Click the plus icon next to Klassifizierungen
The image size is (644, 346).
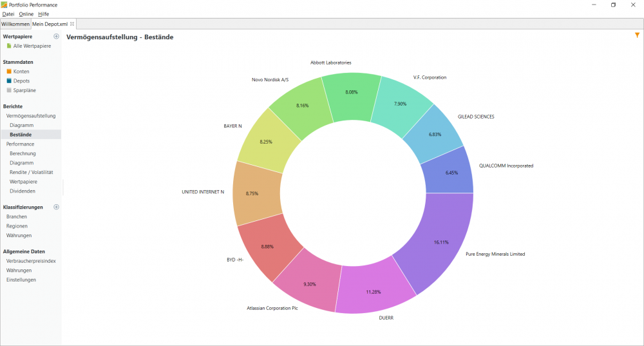[56, 207]
